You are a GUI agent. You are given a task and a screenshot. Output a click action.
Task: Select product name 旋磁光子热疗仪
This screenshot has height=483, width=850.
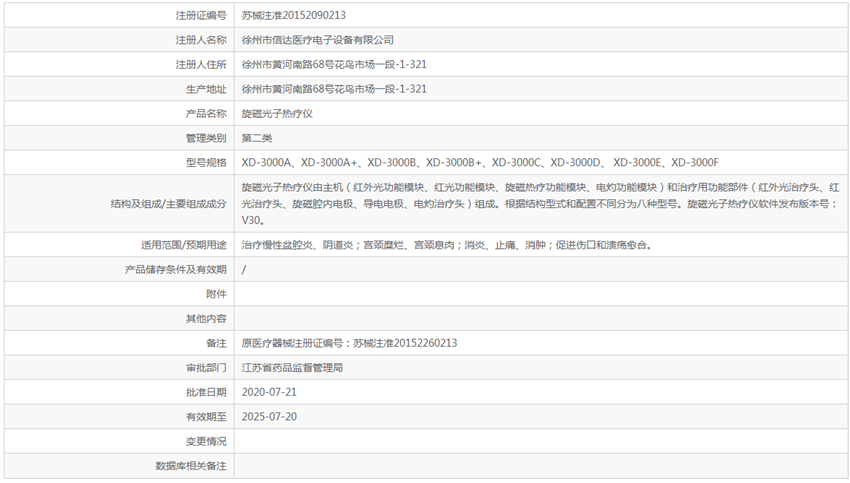click(x=277, y=114)
